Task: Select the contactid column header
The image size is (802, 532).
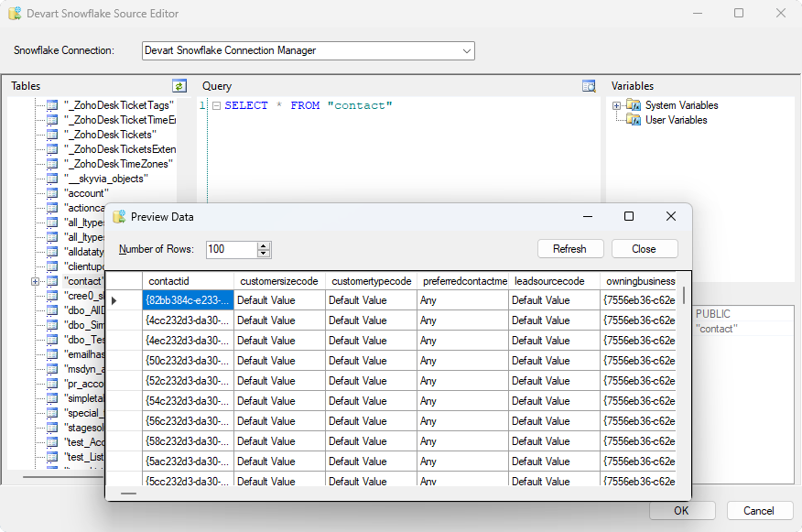Action: pos(188,281)
